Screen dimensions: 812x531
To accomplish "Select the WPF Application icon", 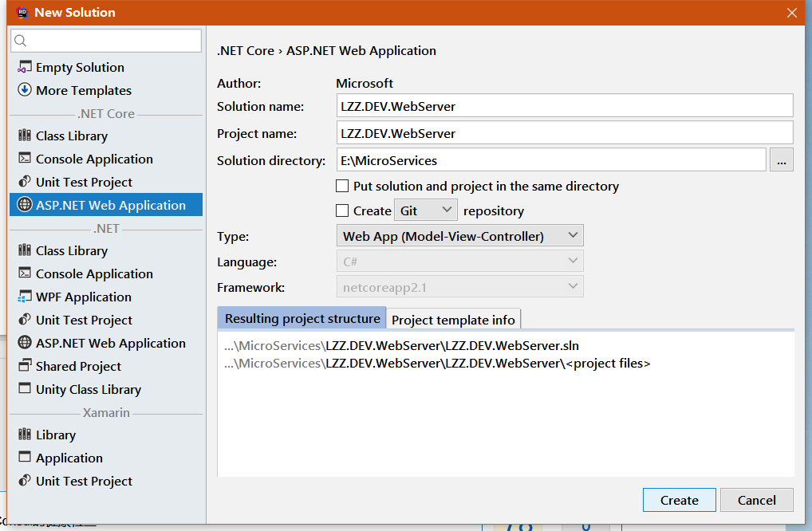I will pyautogui.click(x=25, y=297).
